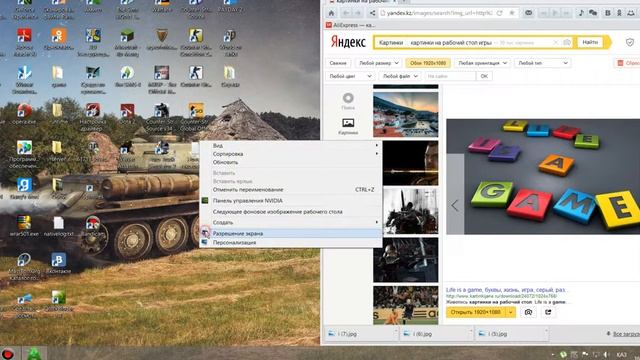Screen dimensions: 640x360
Task: Open the 'Любой тип' dropdown
Action: pyautogui.click(x=542, y=63)
